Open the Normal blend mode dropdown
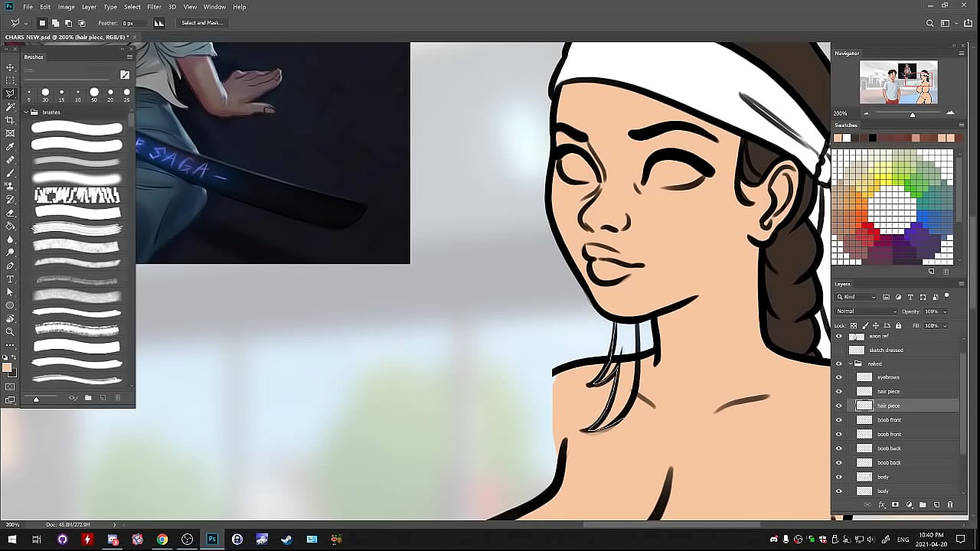 click(866, 311)
